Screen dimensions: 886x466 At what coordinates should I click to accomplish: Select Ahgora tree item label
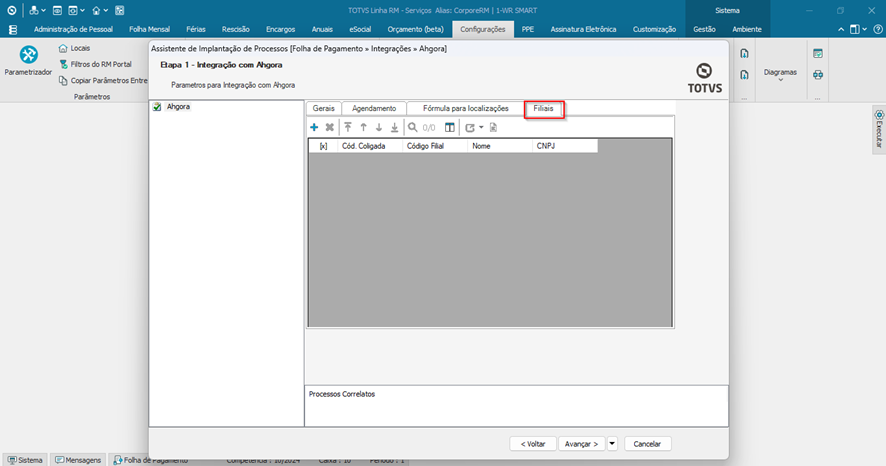178,107
